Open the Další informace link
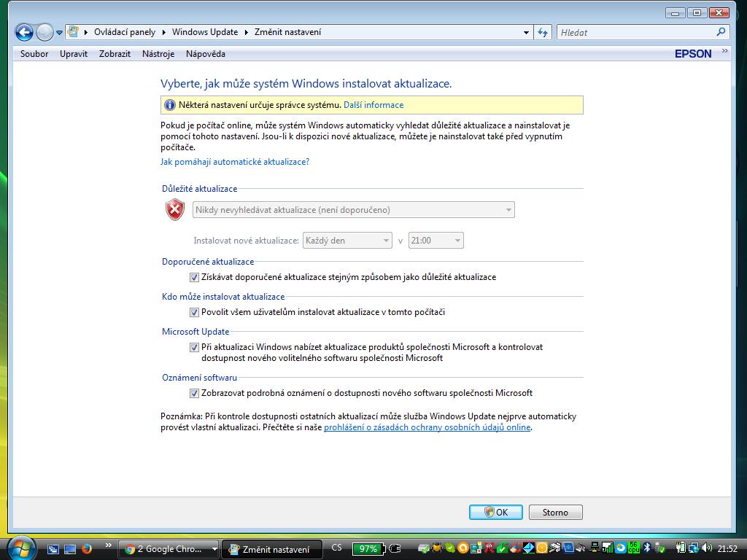The height and width of the screenshot is (560, 747). click(373, 105)
